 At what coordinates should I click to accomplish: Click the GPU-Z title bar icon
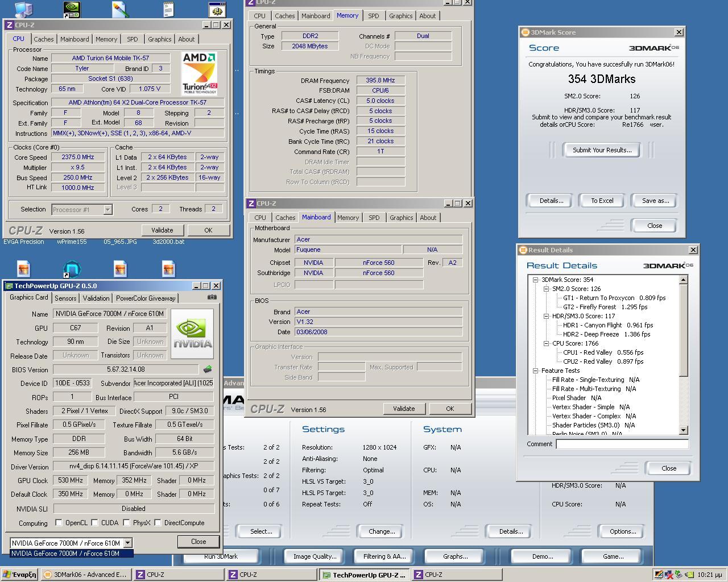pyautogui.click(x=9, y=286)
